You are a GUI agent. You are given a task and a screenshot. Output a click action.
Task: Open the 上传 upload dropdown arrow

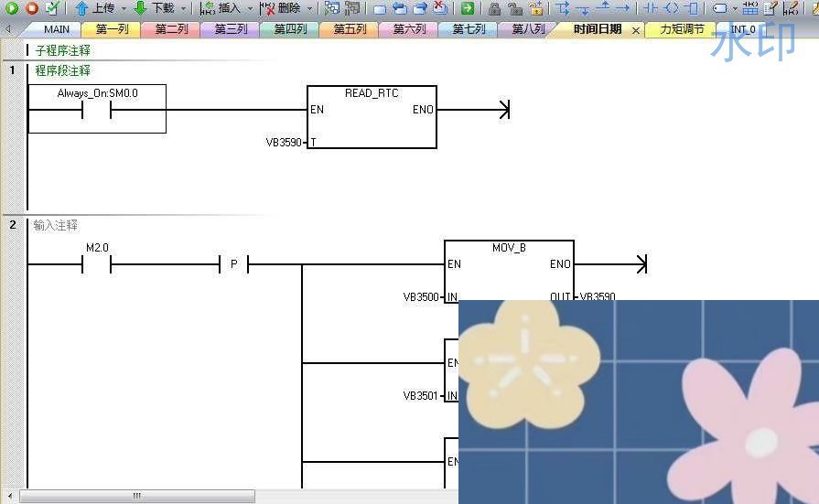point(124,8)
